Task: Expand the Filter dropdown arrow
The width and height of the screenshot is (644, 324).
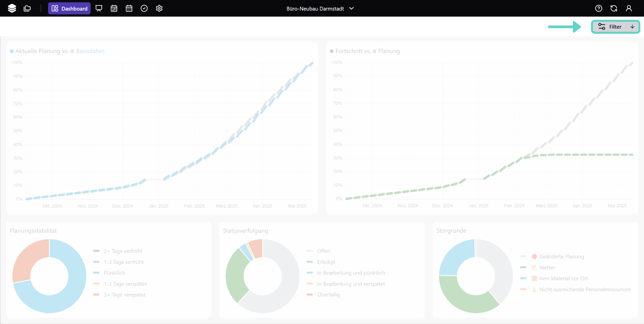Action: [x=633, y=27]
